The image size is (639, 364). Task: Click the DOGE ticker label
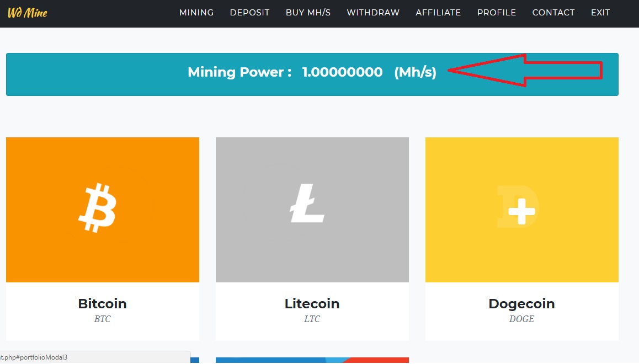click(521, 319)
